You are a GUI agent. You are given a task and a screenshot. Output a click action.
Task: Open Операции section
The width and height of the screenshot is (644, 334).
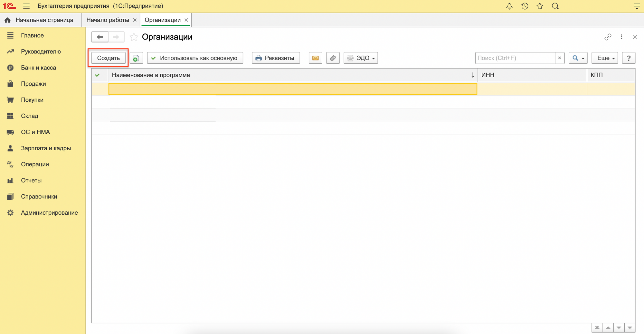(x=35, y=164)
